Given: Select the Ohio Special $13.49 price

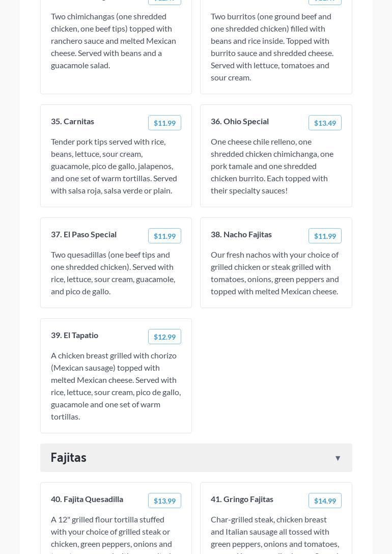Looking at the screenshot, I should coord(325,123).
